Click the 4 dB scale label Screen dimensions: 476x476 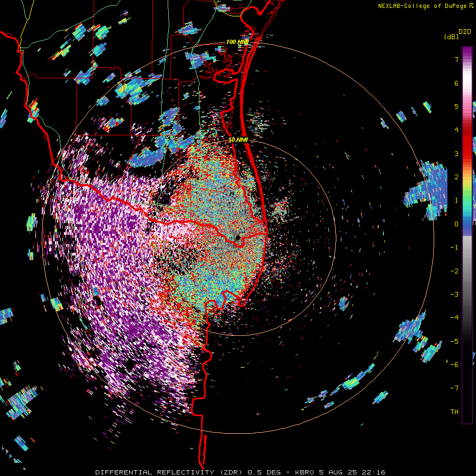pos(456,130)
